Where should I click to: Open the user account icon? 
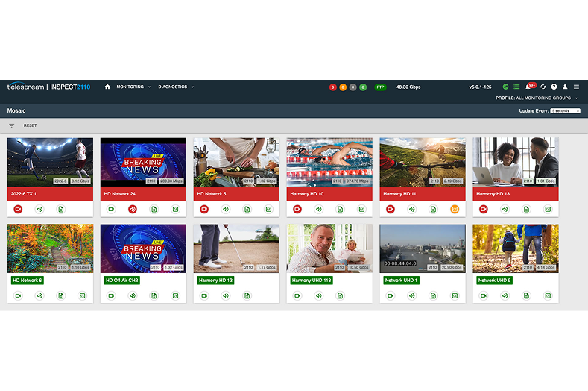click(565, 87)
